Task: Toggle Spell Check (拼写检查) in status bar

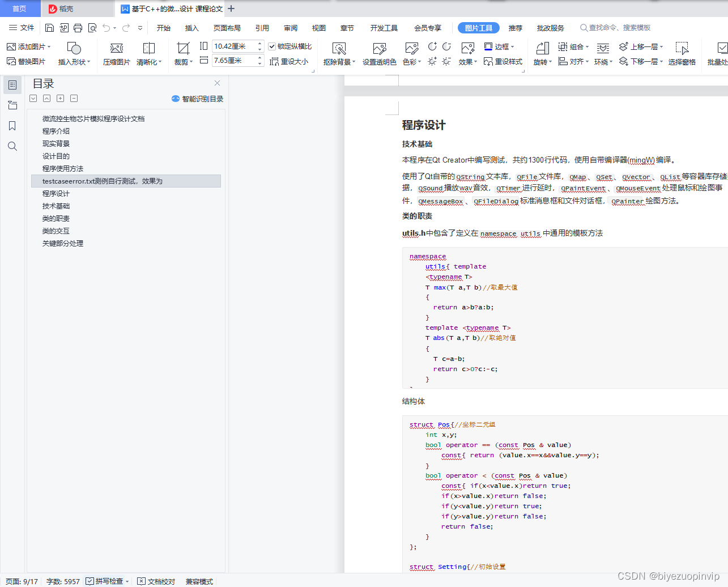Action: pyautogui.click(x=107, y=581)
